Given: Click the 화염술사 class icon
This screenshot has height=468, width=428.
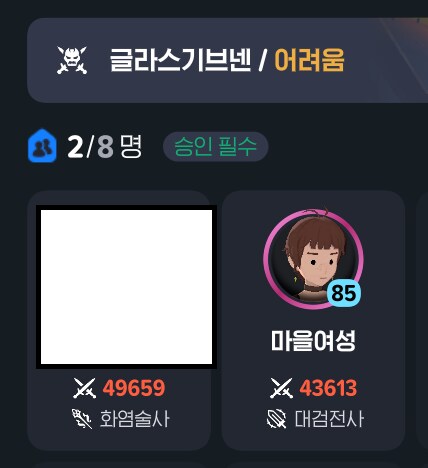Looking at the screenshot, I should [82, 419].
